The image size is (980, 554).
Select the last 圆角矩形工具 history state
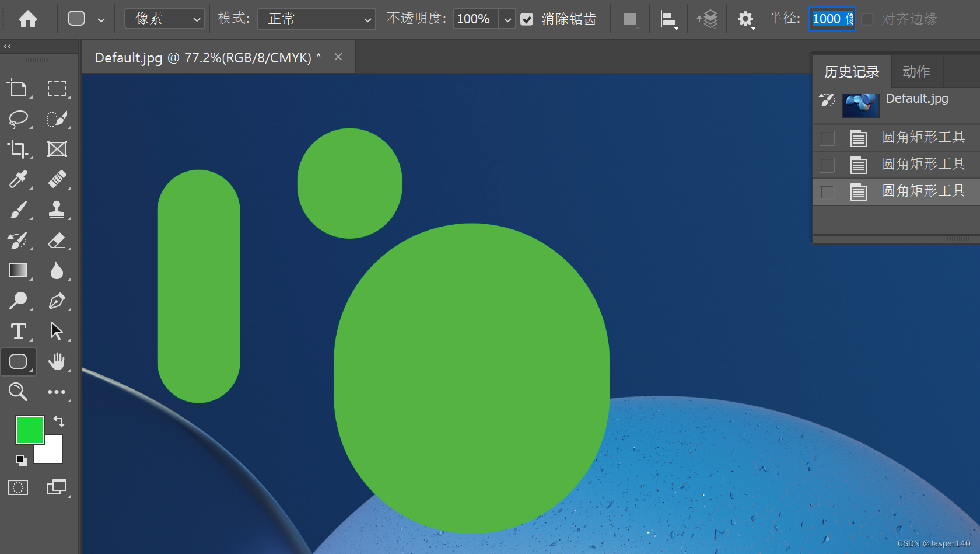897,191
